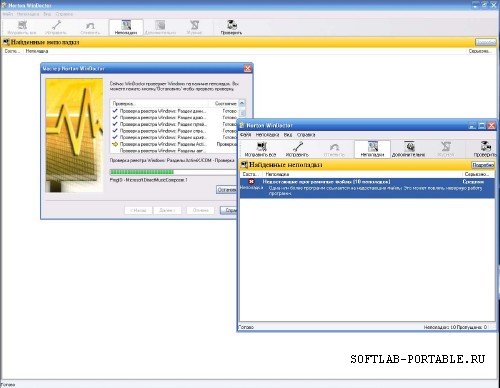Click 'Остановить' button in the wizard dialog
This screenshot has width=500, height=388.
(227, 190)
